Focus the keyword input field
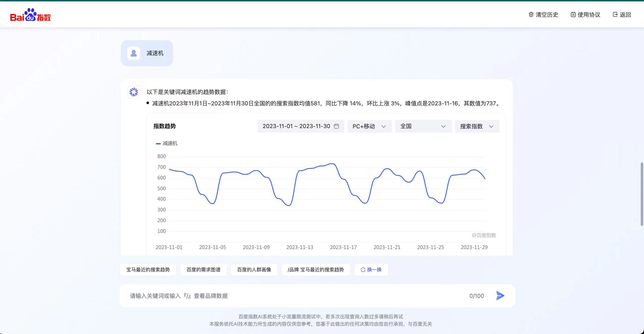This screenshot has height=334, width=644. (295, 296)
